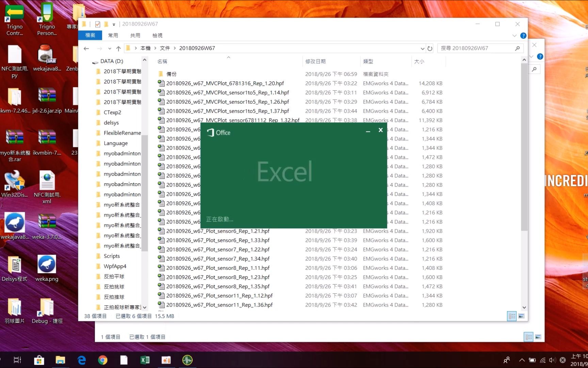Select file MVCPlot_6781316_Rep_1.20.hpf
The height and width of the screenshot is (368, 588).
coord(225,83)
